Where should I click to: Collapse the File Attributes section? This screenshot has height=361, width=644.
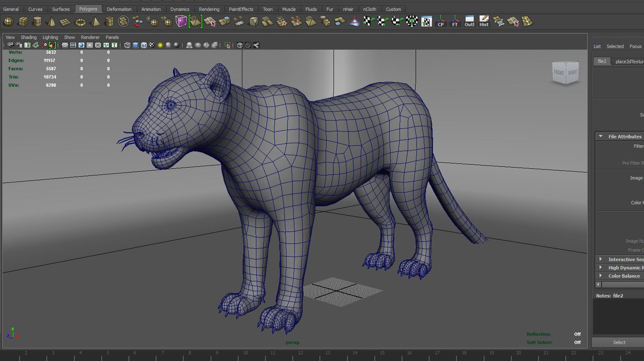click(x=600, y=136)
